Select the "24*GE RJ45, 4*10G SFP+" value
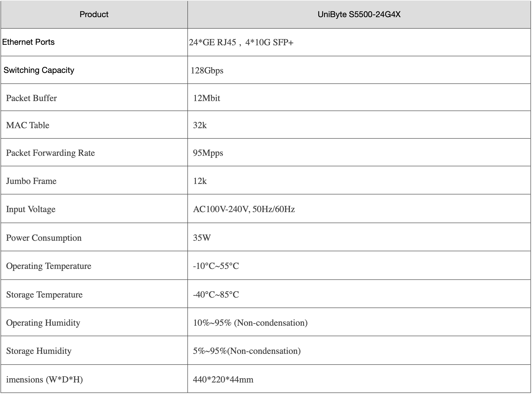532x394 pixels. (241, 42)
